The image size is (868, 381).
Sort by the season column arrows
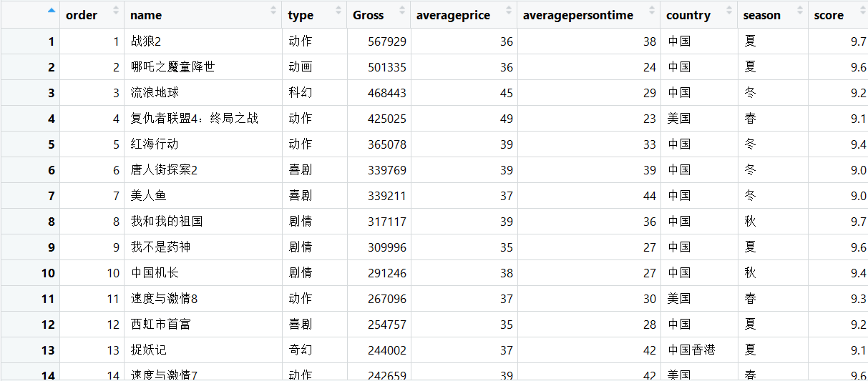(799, 11)
